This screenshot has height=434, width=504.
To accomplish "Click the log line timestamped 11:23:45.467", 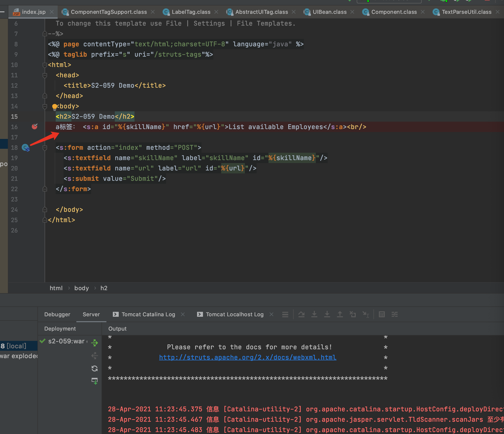I will tap(306, 419).
